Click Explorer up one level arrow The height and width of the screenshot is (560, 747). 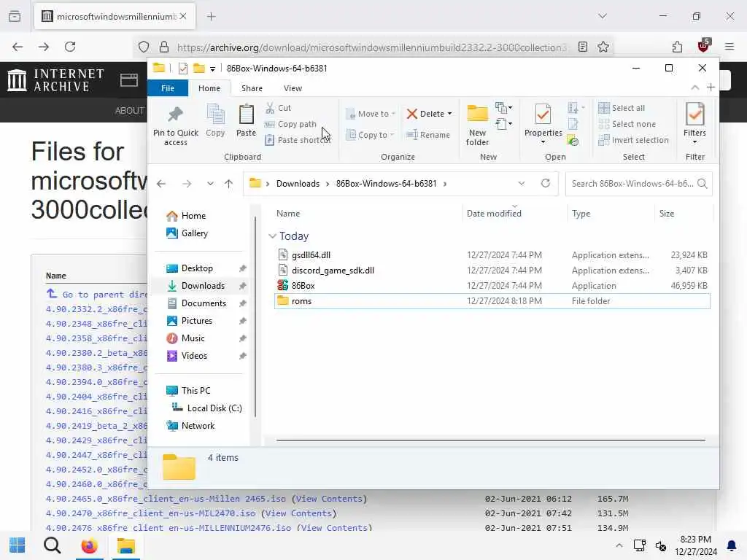(x=228, y=184)
